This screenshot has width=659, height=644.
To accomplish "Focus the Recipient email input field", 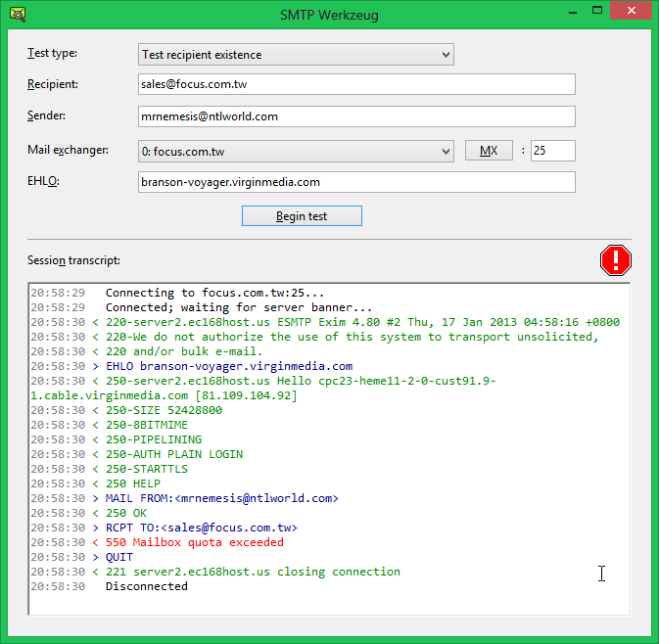I will click(356, 84).
